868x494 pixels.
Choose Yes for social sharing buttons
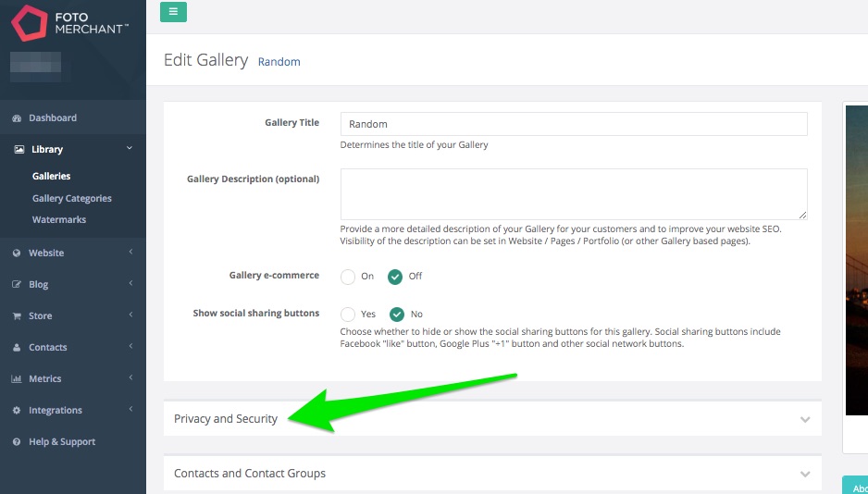point(348,315)
